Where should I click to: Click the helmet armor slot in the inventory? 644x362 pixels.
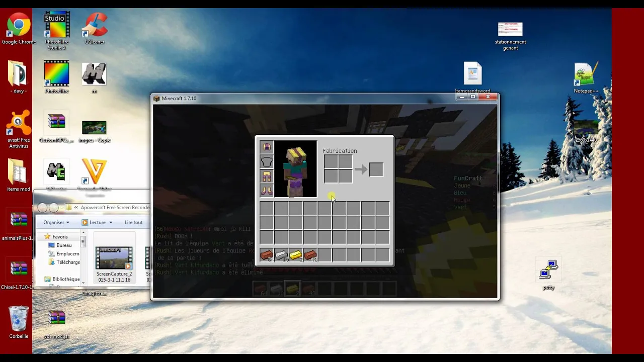267,147
